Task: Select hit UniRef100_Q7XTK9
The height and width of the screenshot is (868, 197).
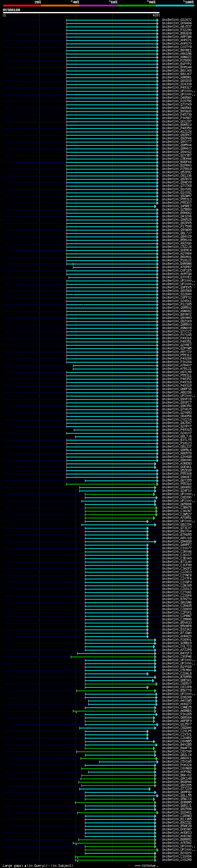Action: (177, 104)
